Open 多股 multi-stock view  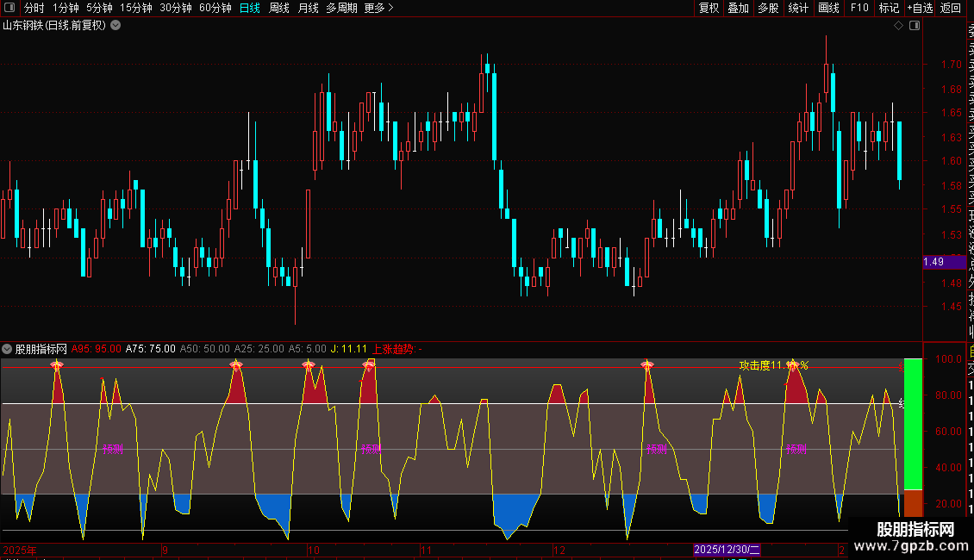tap(768, 8)
